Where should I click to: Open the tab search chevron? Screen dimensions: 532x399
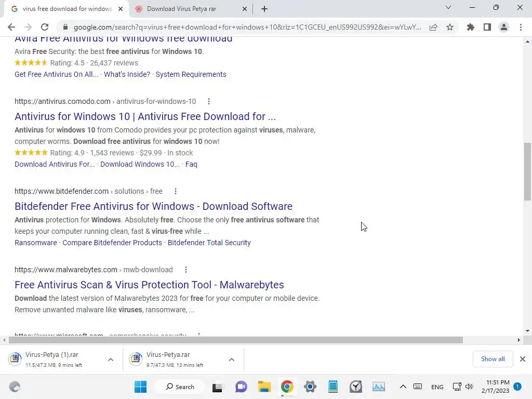pyautogui.click(x=448, y=7)
